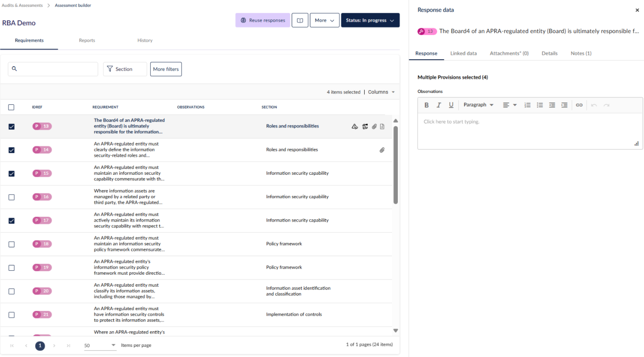Click inside the requirements search field

coord(53,69)
